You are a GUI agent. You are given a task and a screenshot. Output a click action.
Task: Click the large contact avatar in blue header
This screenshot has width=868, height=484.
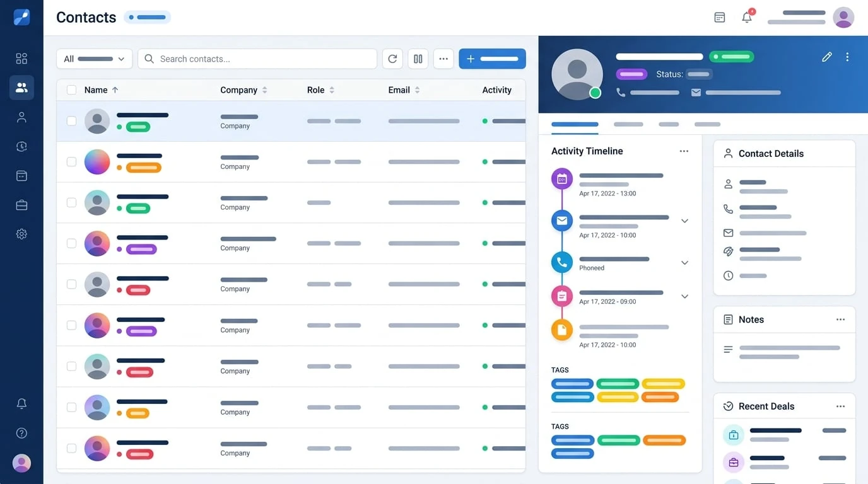(x=577, y=74)
